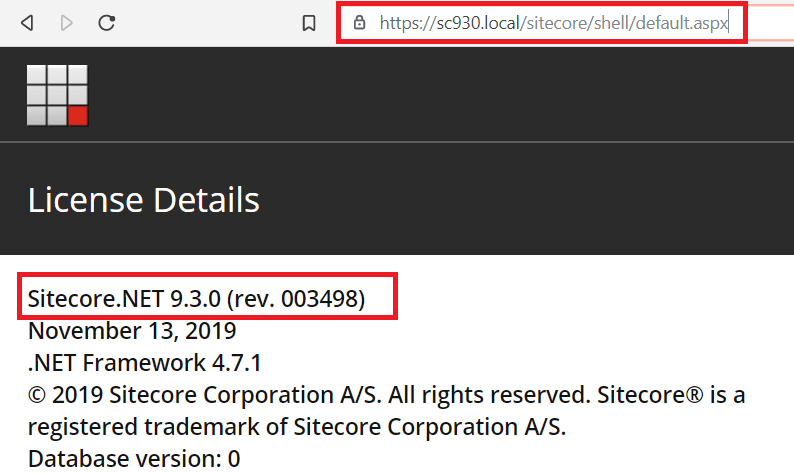The image size is (794, 474).
Task: Bookmark this page with the bookmark icon
Action: point(309,22)
